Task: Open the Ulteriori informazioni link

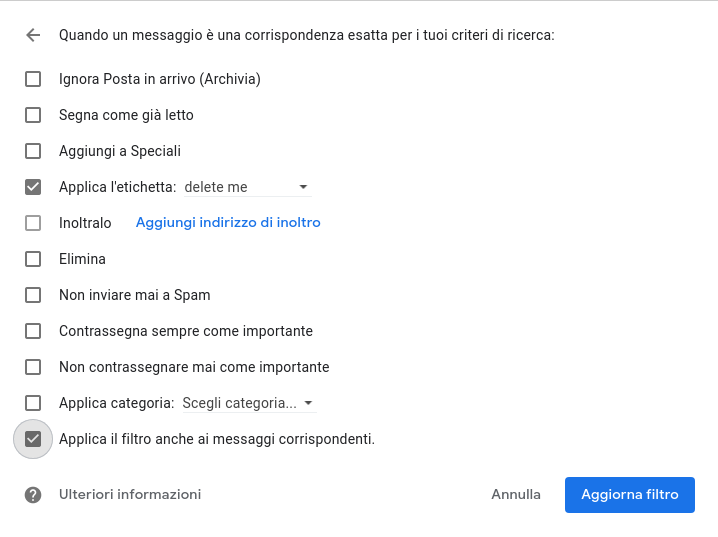Action: [x=130, y=494]
